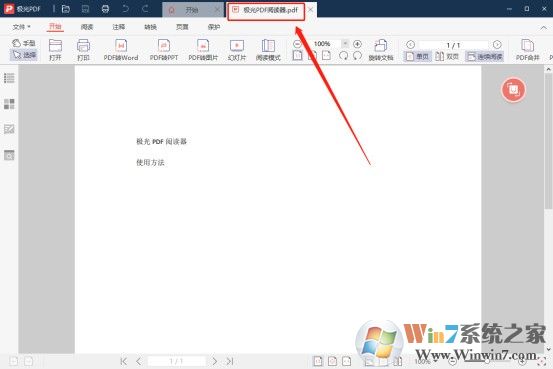Go to next page in status bar
Viewport: 553px width, 369px height.
pos(214,361)
